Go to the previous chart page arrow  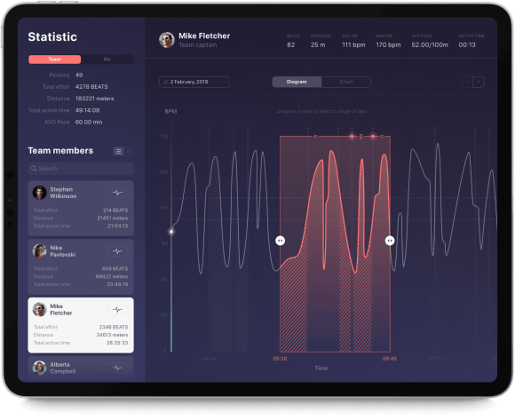(467, 82)
